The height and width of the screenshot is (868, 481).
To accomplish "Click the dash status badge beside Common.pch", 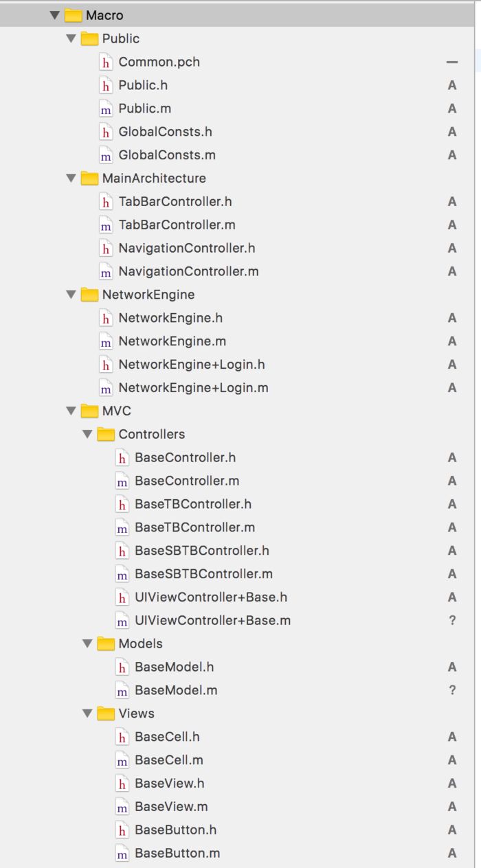I will point(451,62).
